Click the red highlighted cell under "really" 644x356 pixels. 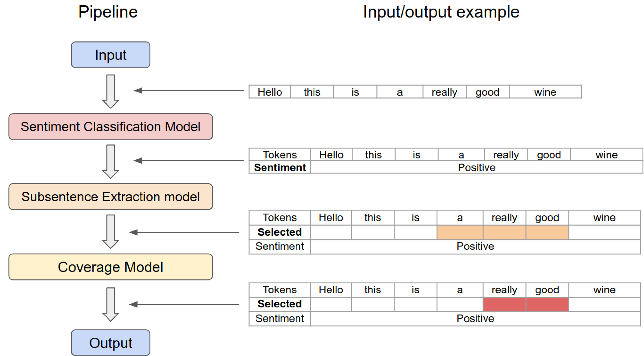click(504, 304)
